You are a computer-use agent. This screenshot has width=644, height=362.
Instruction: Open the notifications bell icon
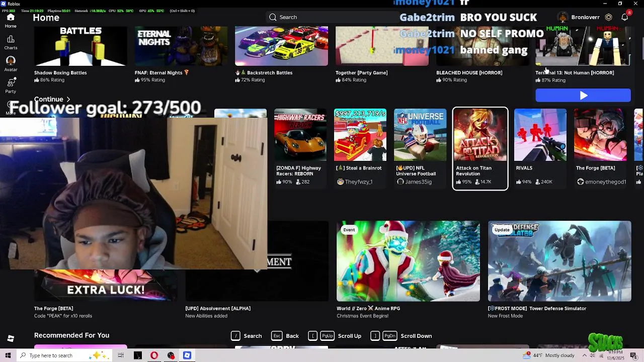tap(625, 17)
